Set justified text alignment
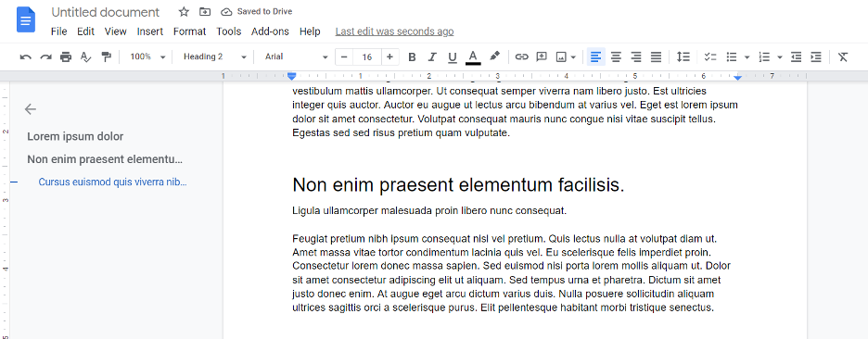 pos(656,56)
